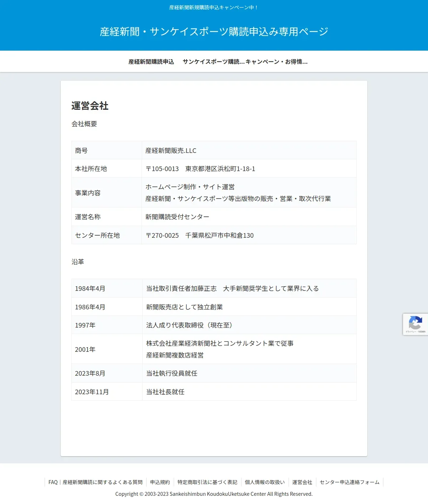Select the 1986年4月 date cell
Viewport: 428px width, 504px height.
click(x=107, y=307)
